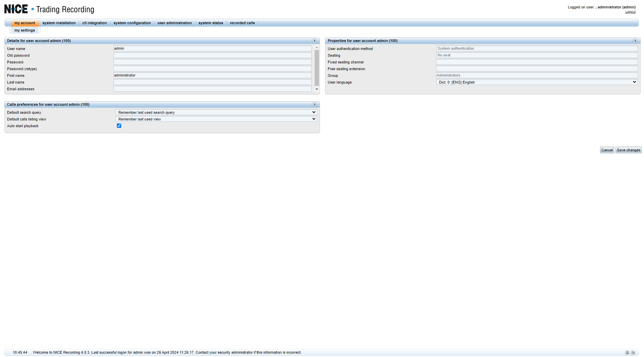Open help for account Properties panel

point(635,41)
